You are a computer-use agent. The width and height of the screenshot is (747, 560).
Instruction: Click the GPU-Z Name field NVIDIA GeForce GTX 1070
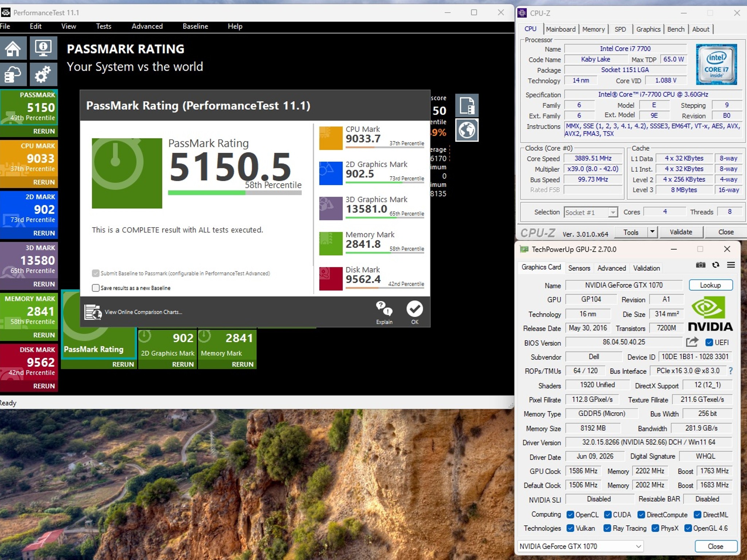[x=624, y=285]
